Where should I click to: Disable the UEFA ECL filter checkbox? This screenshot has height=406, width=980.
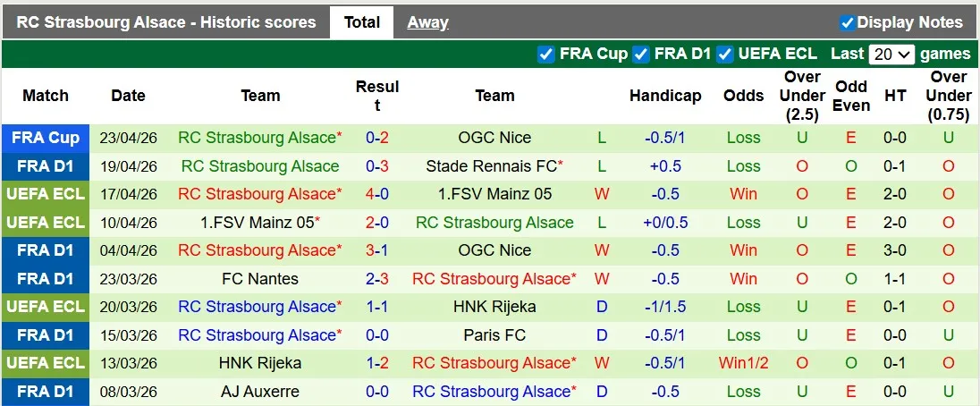[725, 55]
